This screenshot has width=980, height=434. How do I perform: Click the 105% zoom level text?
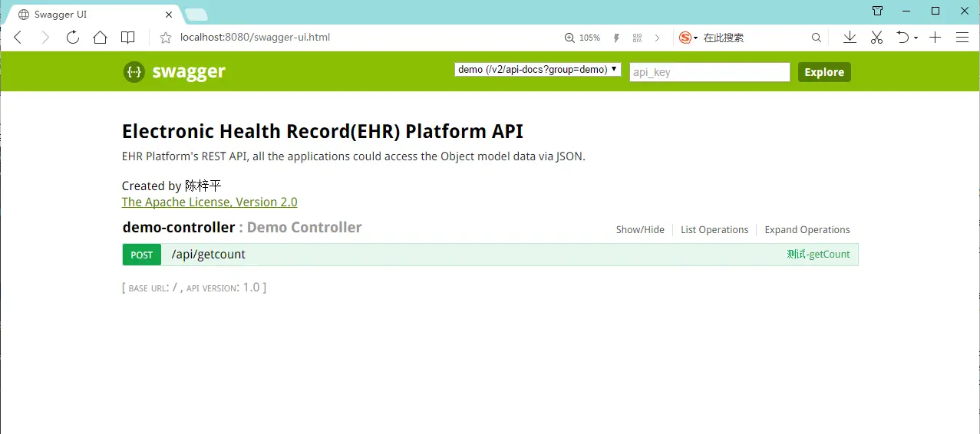589,38
